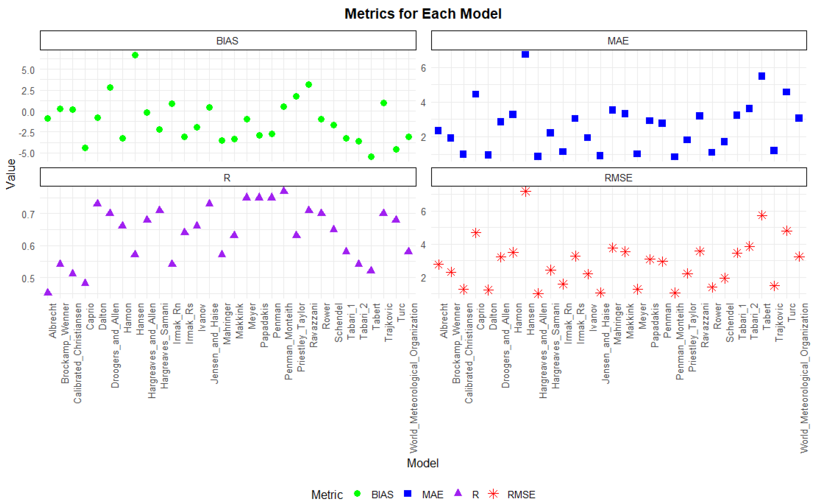816x504 pixels.
Task: Click the purple R triangle in the legend
Action: point(458,493)
